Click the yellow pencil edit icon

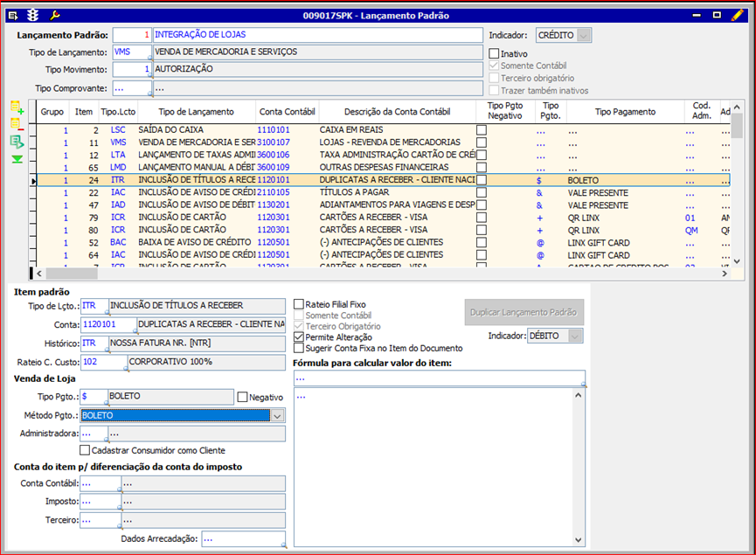(739, 15)
